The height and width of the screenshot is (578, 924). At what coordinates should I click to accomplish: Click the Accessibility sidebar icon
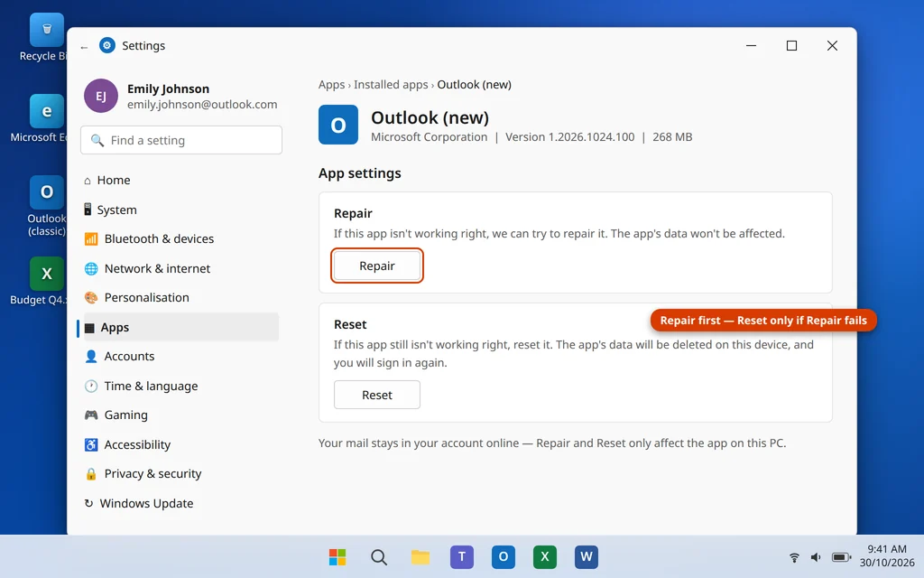tap(91, 444)
